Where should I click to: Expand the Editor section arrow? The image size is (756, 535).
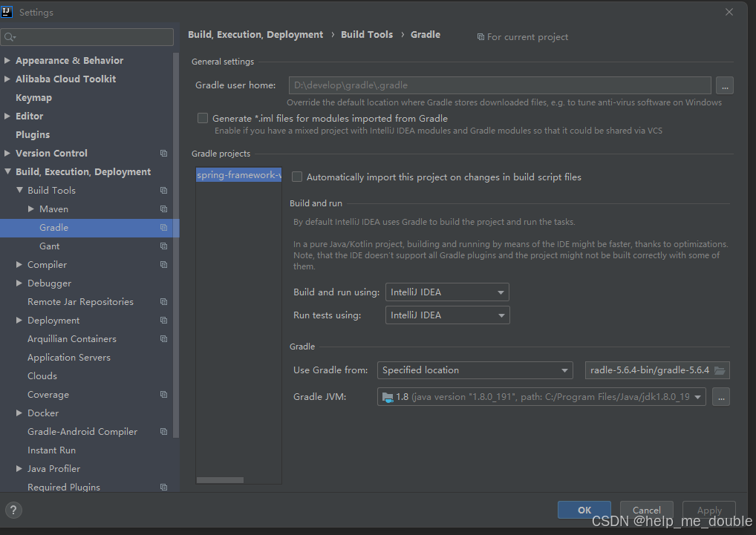point(7,116)
